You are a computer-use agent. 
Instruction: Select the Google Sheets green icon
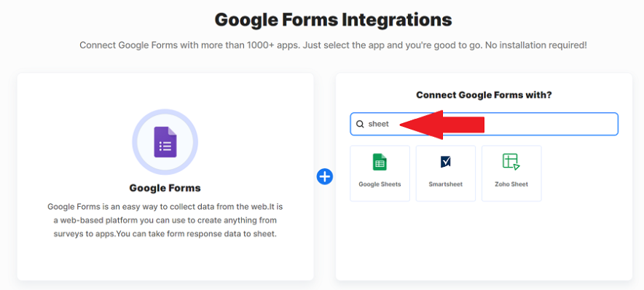coord(380,162)
